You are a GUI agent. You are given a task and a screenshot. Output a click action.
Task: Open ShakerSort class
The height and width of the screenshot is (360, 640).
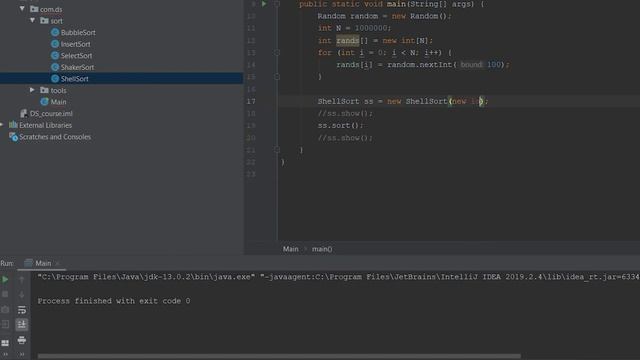(77, 67)
